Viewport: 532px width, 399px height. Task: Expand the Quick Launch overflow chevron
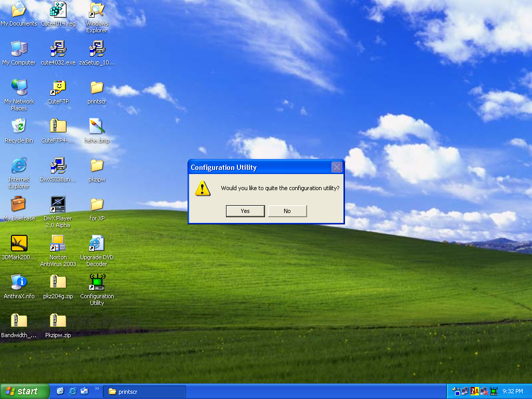pyautogui.click(x=97, y=389)
